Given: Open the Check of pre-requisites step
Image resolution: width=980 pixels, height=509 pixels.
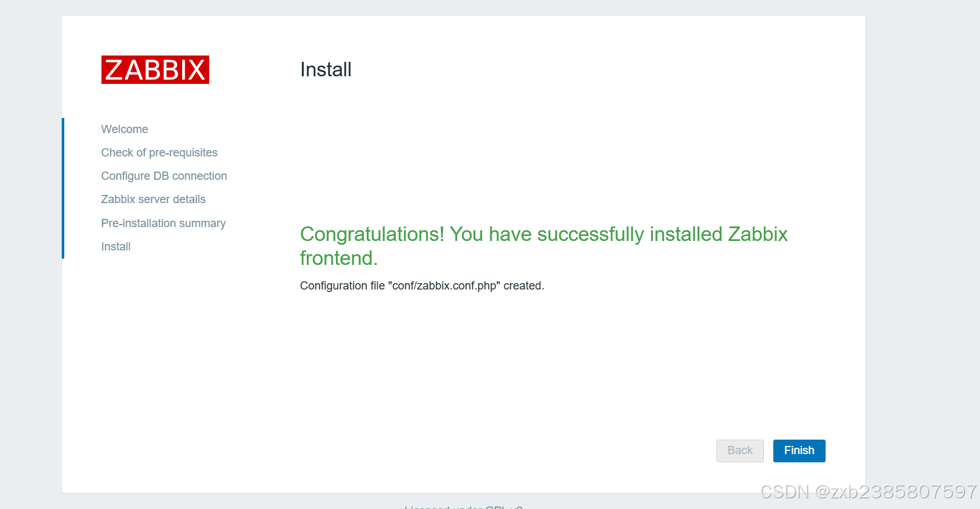Looking at the screenshot, I should point(159,152).
